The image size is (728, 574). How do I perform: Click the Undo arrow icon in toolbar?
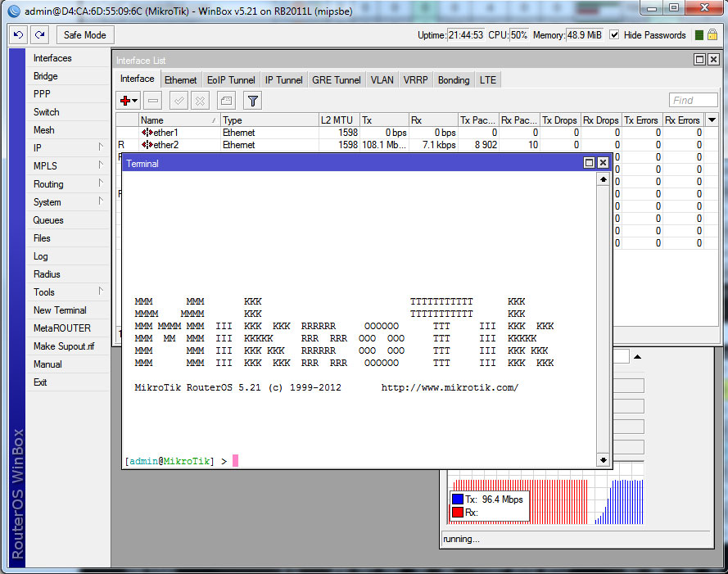pos(19,35)
